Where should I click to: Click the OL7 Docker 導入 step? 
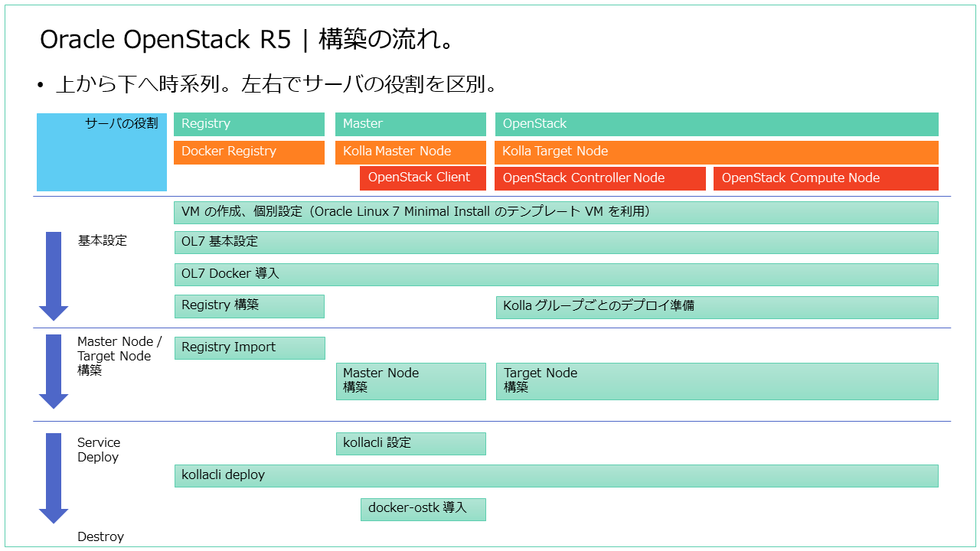coord(556,274)
